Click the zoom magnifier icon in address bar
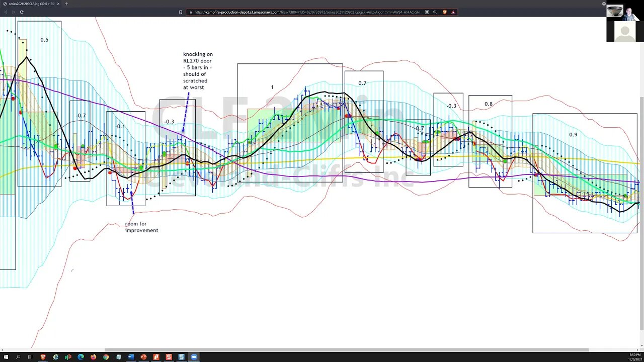This screenshot has height=362, width=644. (435, 12)
